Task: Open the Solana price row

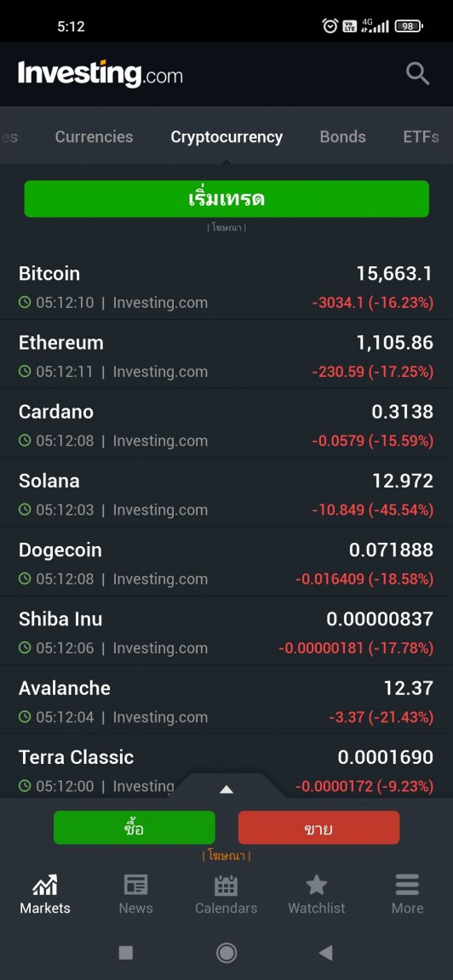Action: tap(226, 493)
